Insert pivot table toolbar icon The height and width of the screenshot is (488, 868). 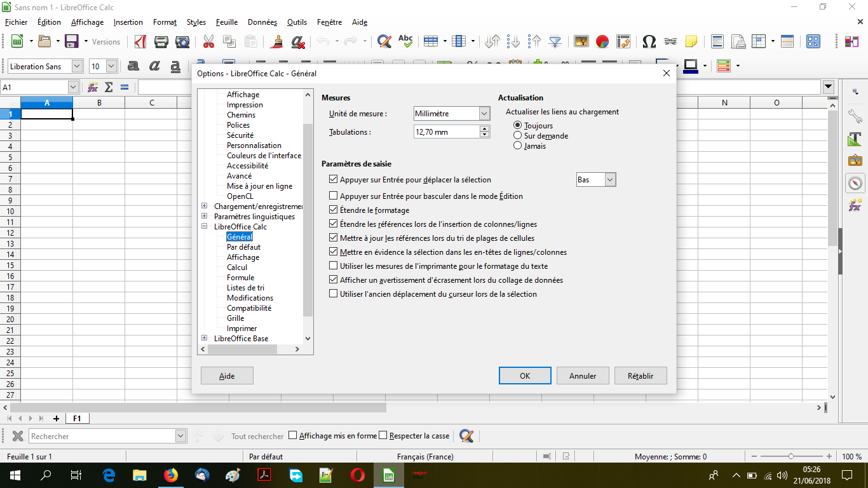[623, 41]
